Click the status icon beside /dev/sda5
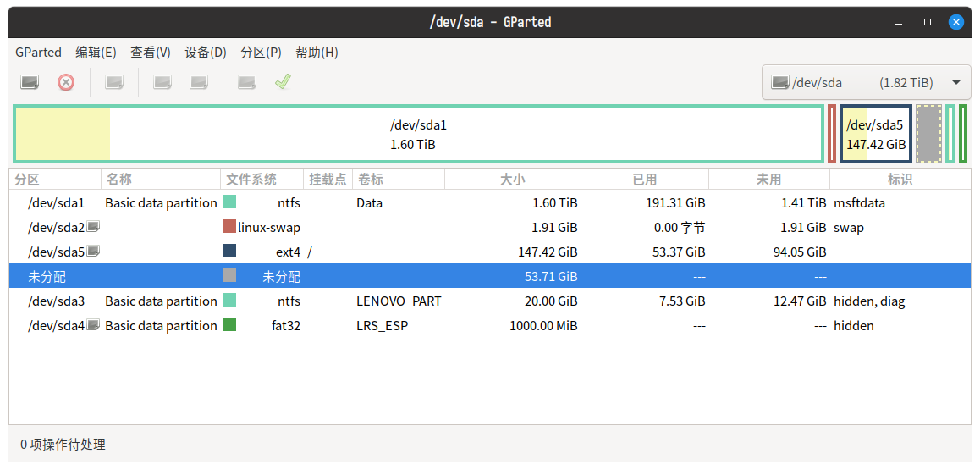 coord(94,252)
